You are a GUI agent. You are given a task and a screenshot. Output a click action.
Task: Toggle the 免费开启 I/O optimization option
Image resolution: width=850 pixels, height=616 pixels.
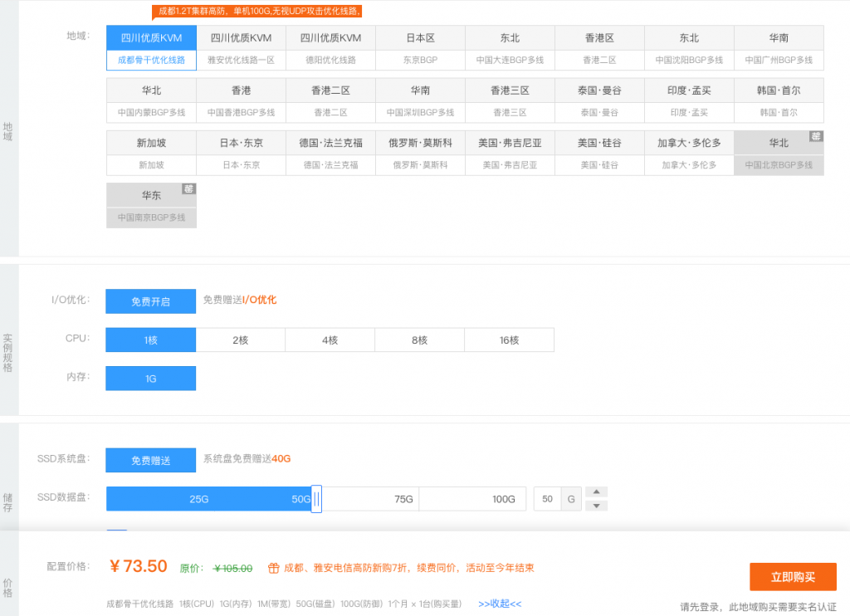click(151, 301)
